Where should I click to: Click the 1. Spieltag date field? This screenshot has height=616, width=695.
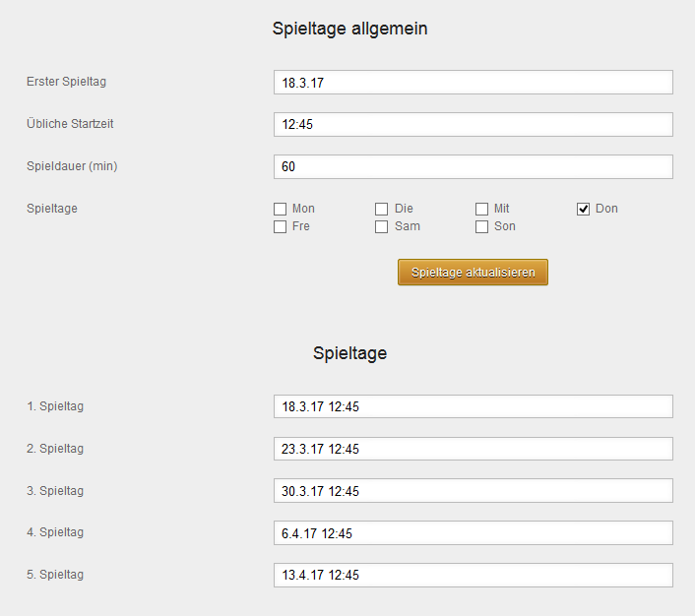tap(473, 407)
